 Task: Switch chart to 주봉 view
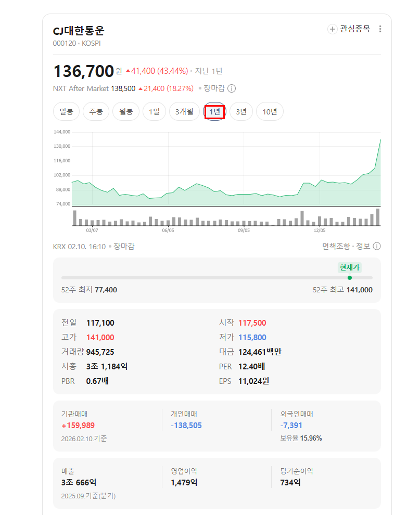pos(96,111)
